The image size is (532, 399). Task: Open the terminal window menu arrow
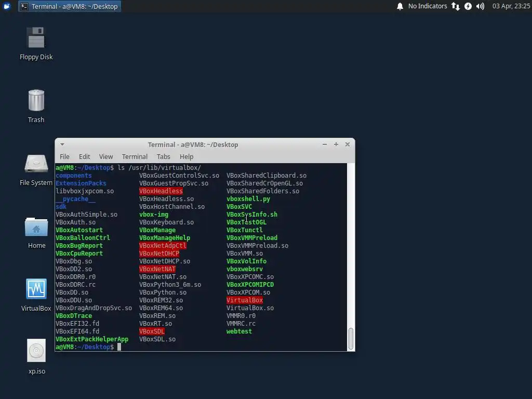[62, 144]
